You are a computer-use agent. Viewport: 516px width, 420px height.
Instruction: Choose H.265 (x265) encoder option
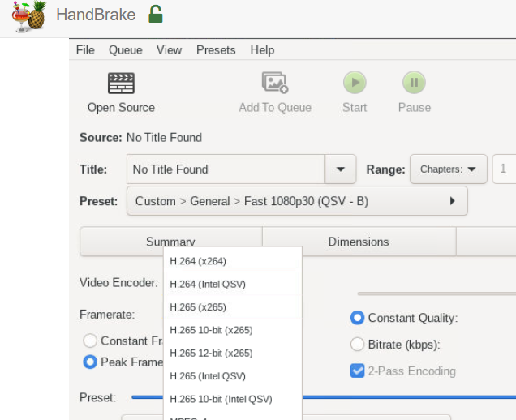pos(233,307)
